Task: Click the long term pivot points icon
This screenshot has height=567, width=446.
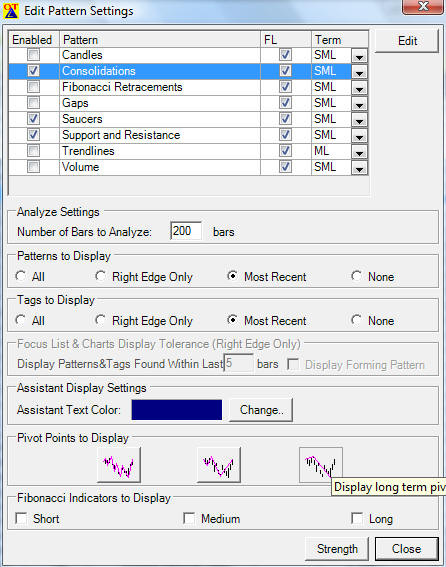Action: click(321, 465)
